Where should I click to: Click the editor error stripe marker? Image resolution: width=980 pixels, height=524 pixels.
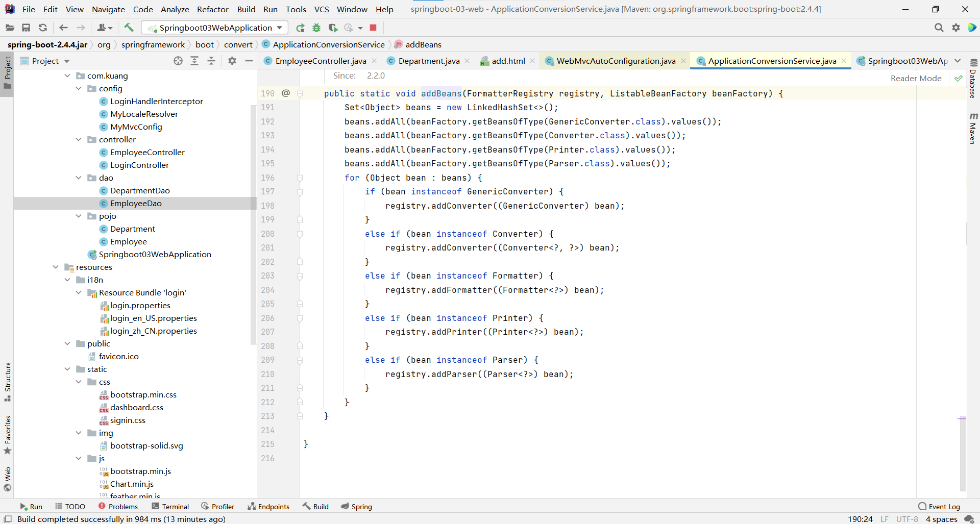pyautogui.click(x=962, y=418)
